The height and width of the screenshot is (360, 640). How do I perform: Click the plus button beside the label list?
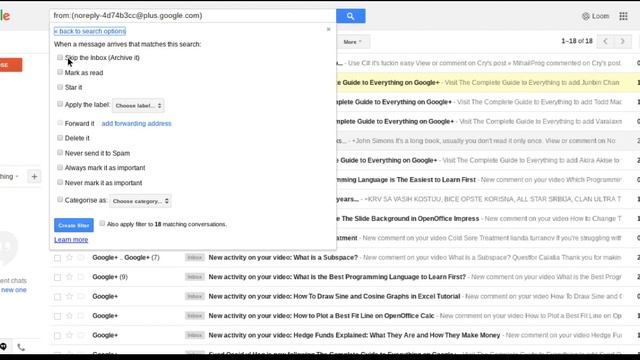coord(34,177)
